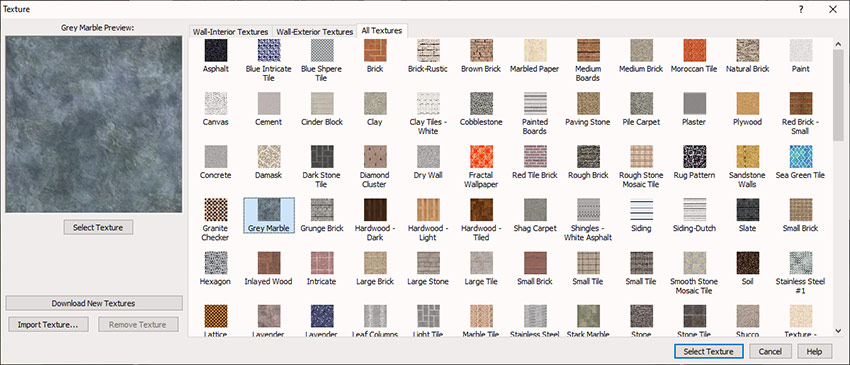Choose the Moroccan Tile texture
Viewport: 850px width, 365px height.
tap(694, 50)
